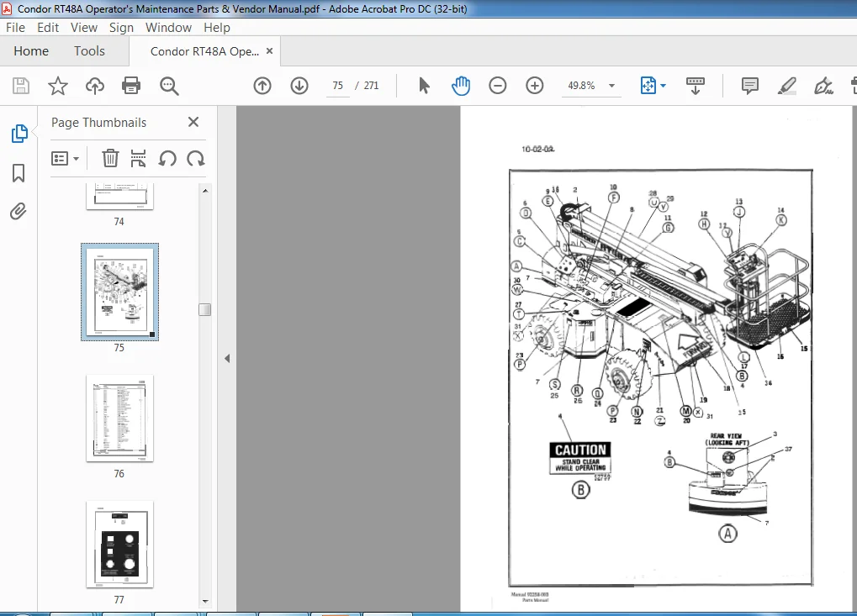
Task: Select page 74 thumbnail
Action: point(119,197)
